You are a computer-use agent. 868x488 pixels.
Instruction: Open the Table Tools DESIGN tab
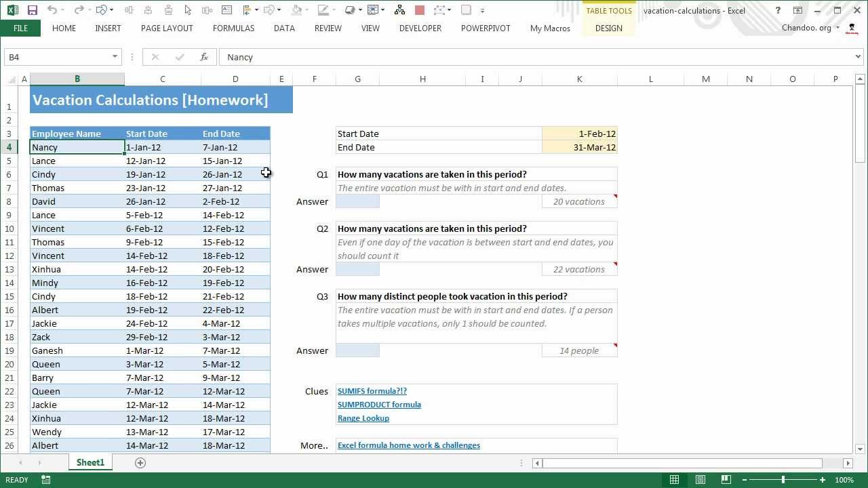click(608, 28)
